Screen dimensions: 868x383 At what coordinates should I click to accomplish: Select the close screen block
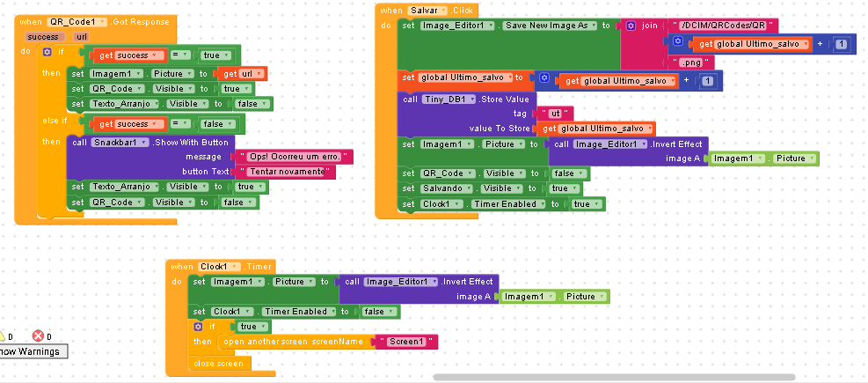coord(219,364)
